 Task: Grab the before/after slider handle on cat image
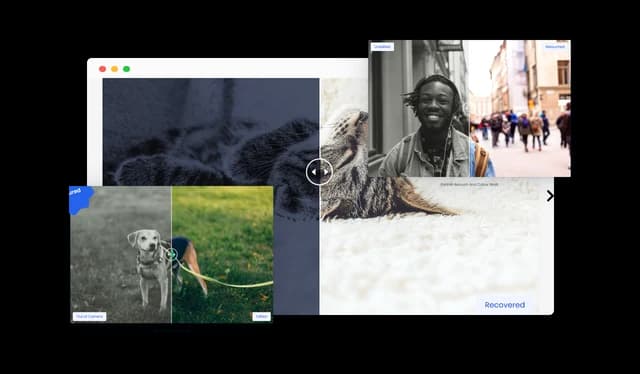[x=319, y=172]
